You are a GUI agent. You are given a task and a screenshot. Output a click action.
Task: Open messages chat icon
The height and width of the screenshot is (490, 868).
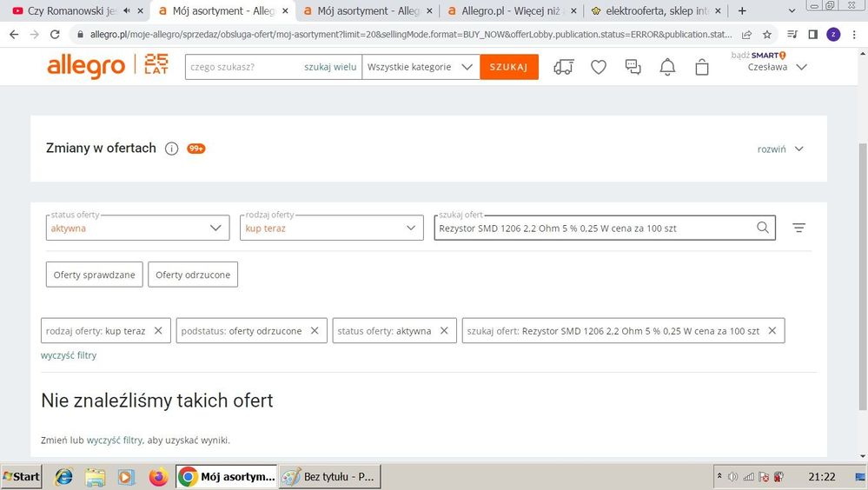633,67
